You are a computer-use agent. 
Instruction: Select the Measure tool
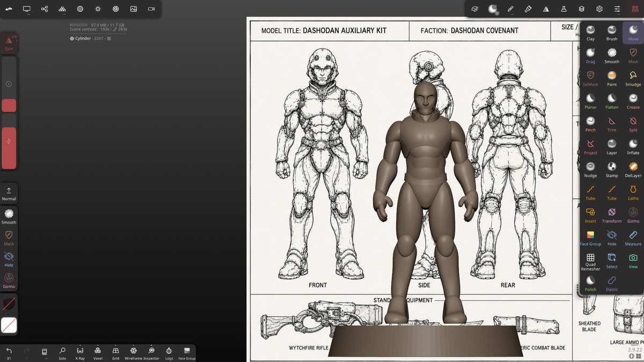(x=633, y=238)
